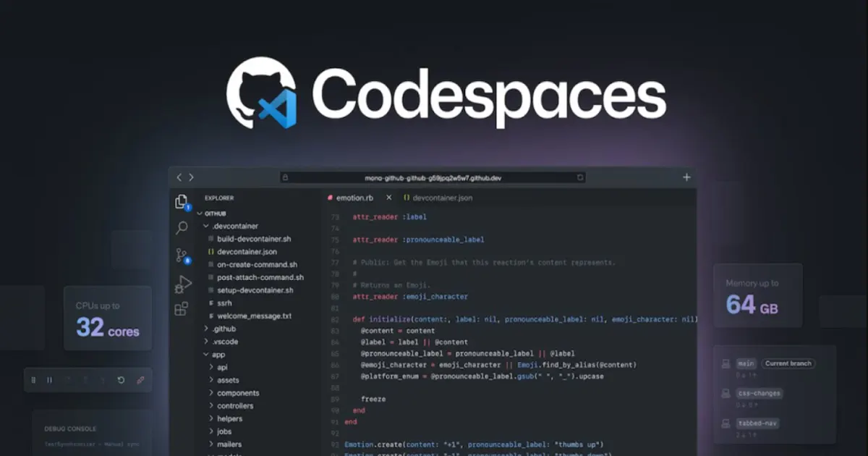This screenshot has width=868, height=456.
Task: Click the browser back arrow
Action: point(179,176)
